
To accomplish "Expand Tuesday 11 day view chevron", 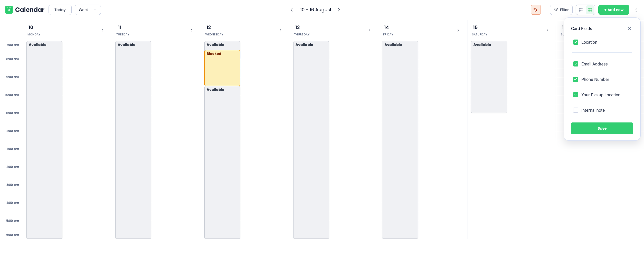I will (x=192, y=30).
